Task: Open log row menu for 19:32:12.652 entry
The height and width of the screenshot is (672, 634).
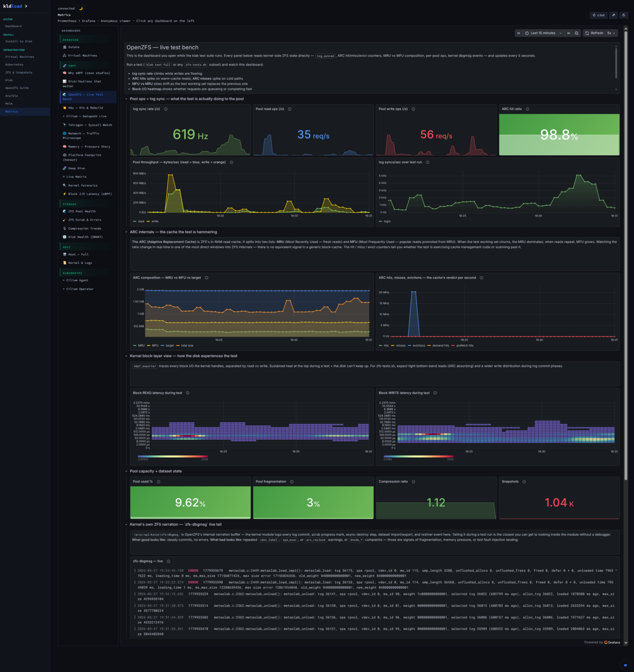Action: 134,594
